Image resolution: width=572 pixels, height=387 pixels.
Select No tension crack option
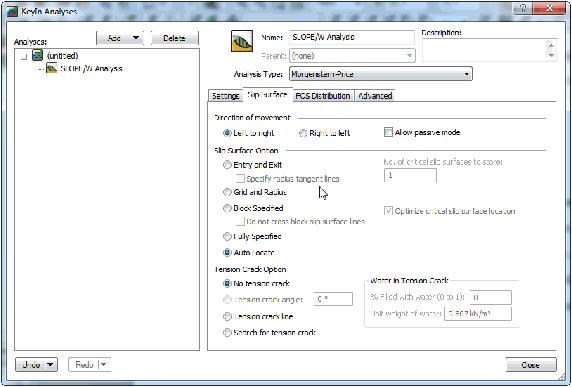coord(227,283)
